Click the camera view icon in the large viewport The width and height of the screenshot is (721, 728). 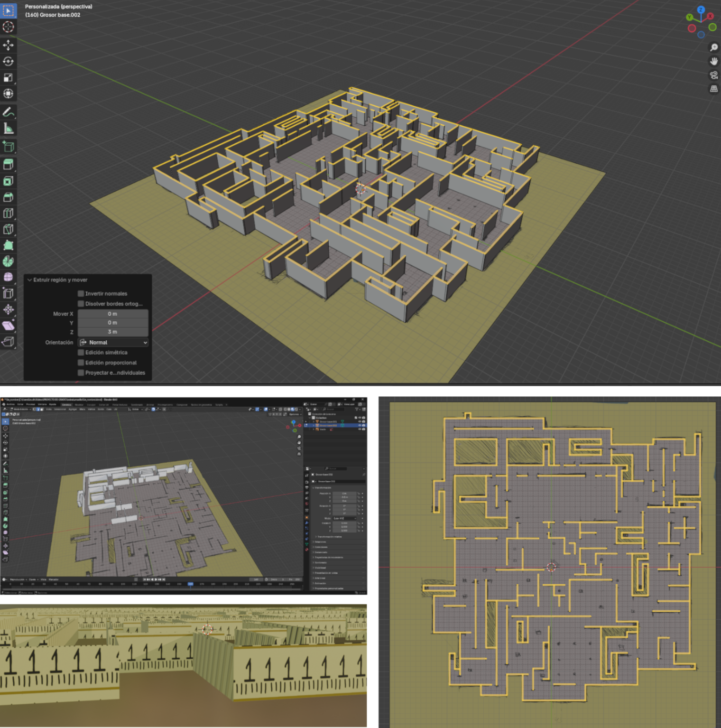point(713,75)
